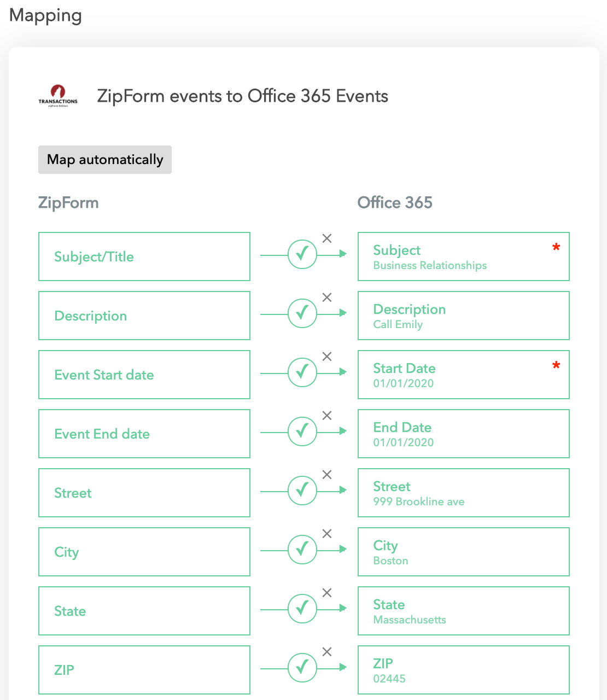This screenshot has height=700, width=607.
Task: Select the Office 365 Description Call Emily box
Action: (464, 316)
